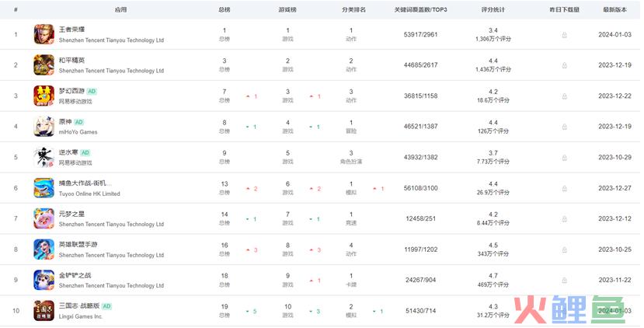Open the 和平精英 app icon

click(44, 65)
